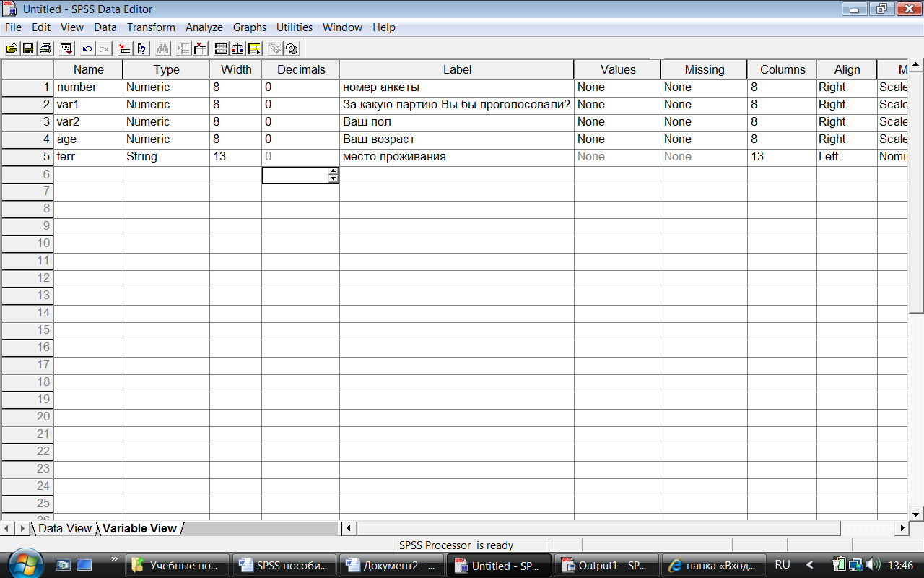The width and height of the screenshot is (924, 578).
Task: Open the Utilities menu
Action: [295, 27]
